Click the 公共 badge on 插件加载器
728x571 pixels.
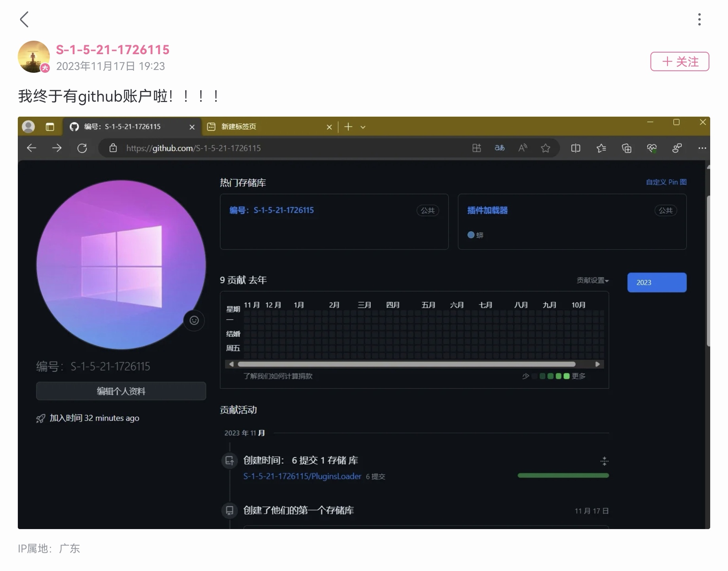(x=666, y=210)
